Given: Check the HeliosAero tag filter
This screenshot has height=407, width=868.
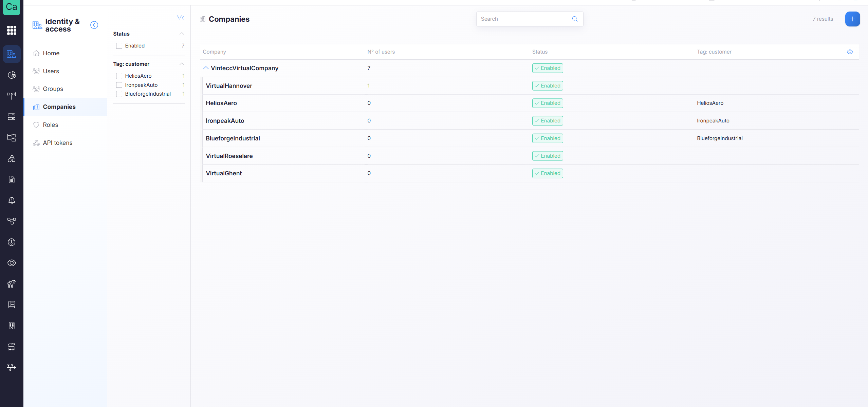Looking at the screenshot, I should click(119, 76).
